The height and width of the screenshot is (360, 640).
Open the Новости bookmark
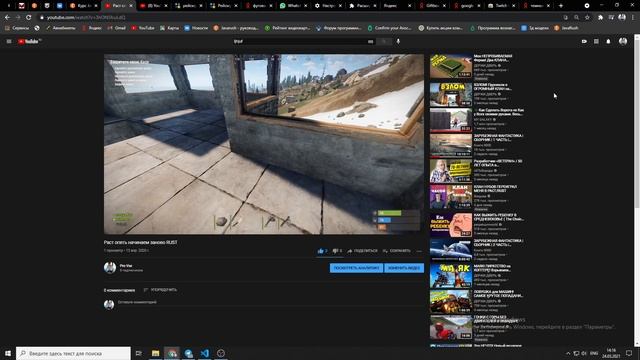tap(196, 28)
